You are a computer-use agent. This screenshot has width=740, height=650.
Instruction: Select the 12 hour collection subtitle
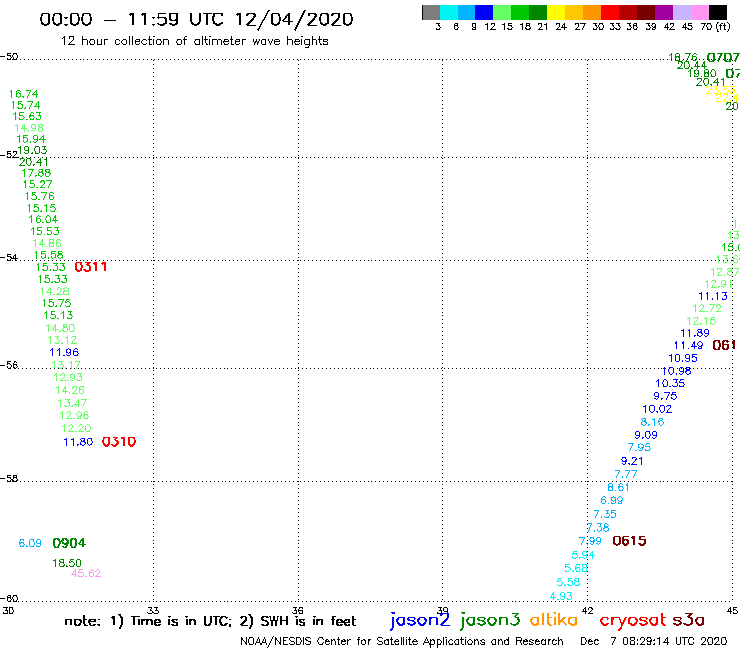[x=194, y=41]
